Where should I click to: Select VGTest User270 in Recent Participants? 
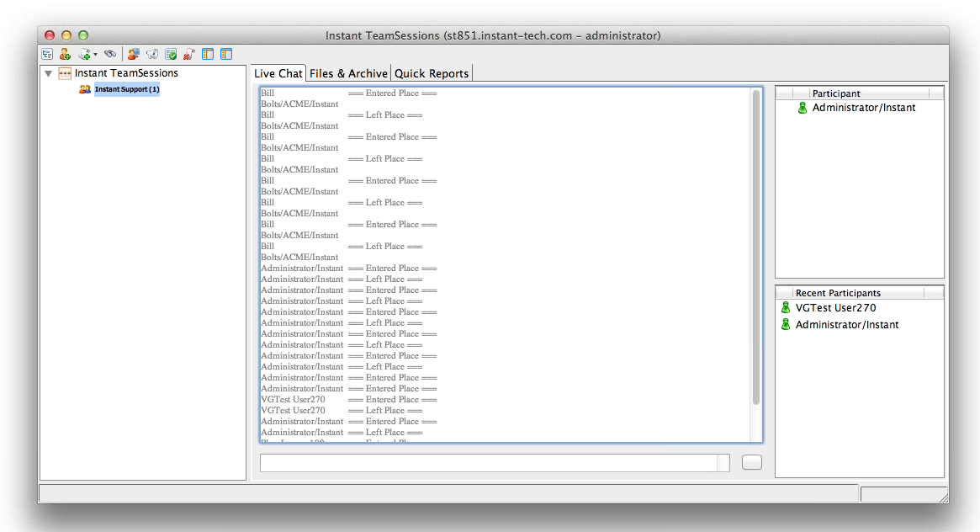pos(835,307)
